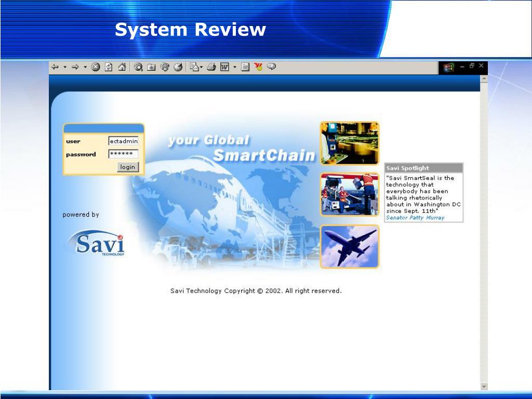
Task: Open the Mail dropdown arrow
Action: (x=201, y=67)
